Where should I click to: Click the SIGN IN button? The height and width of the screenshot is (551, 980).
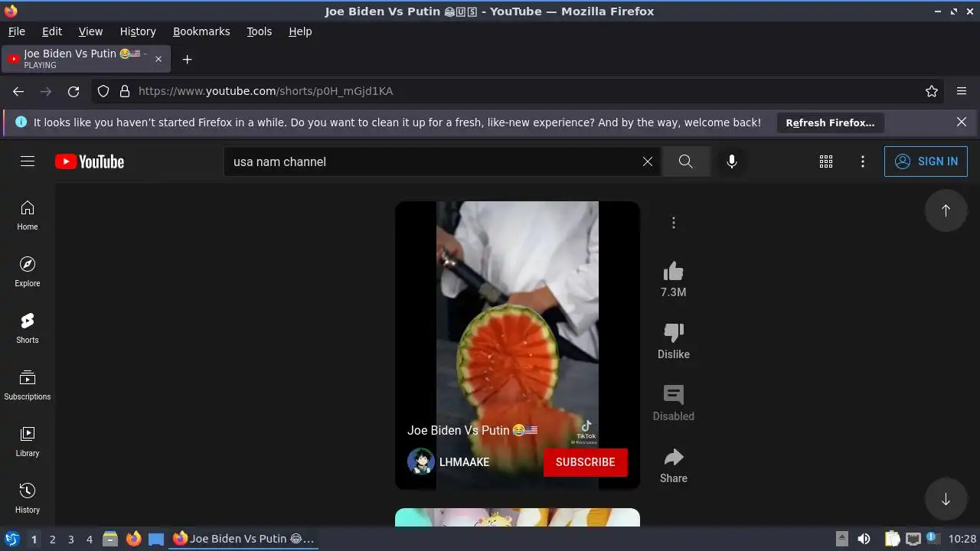click(926, 161)
